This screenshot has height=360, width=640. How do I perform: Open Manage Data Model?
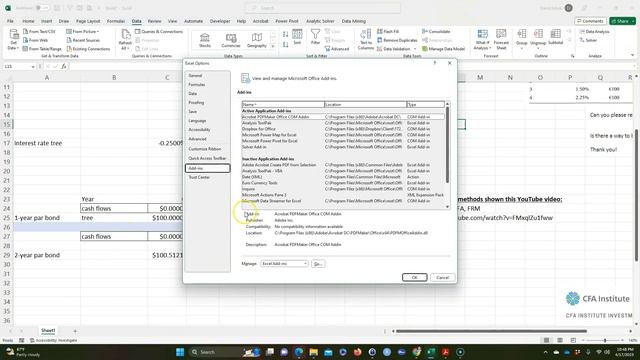(443, 49)
